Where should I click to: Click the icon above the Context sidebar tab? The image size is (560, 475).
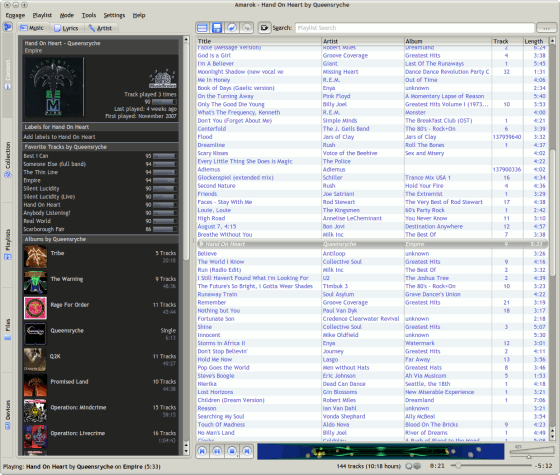pos(8,27)
